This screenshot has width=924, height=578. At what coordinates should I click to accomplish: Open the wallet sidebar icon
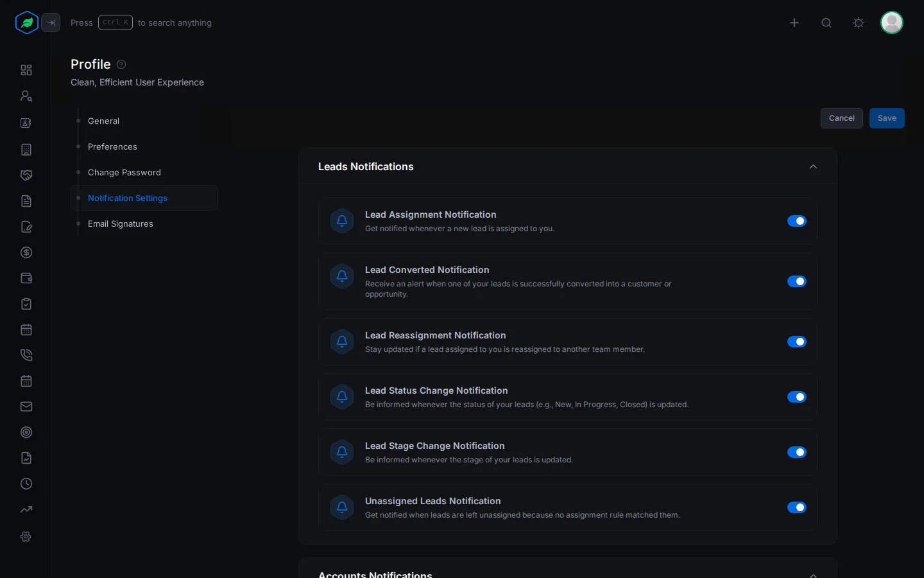click(x=26, y=278)
